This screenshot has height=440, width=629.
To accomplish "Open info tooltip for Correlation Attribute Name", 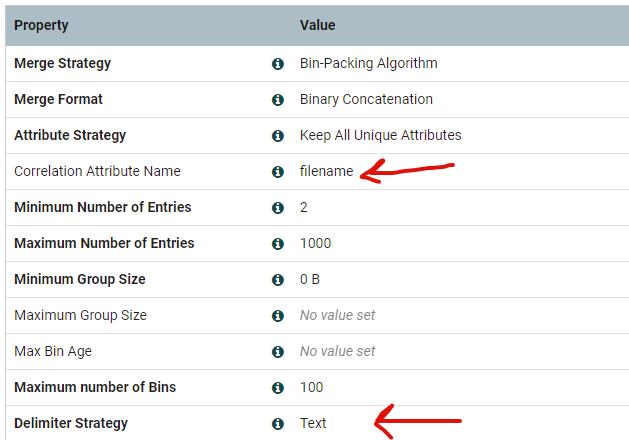I will tap(278, 172).
